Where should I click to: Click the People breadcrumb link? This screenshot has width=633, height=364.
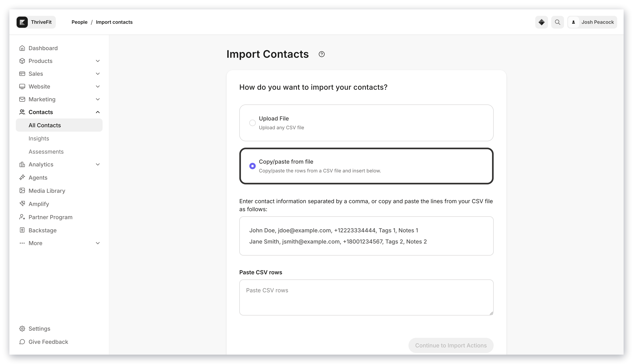point(79,22)
